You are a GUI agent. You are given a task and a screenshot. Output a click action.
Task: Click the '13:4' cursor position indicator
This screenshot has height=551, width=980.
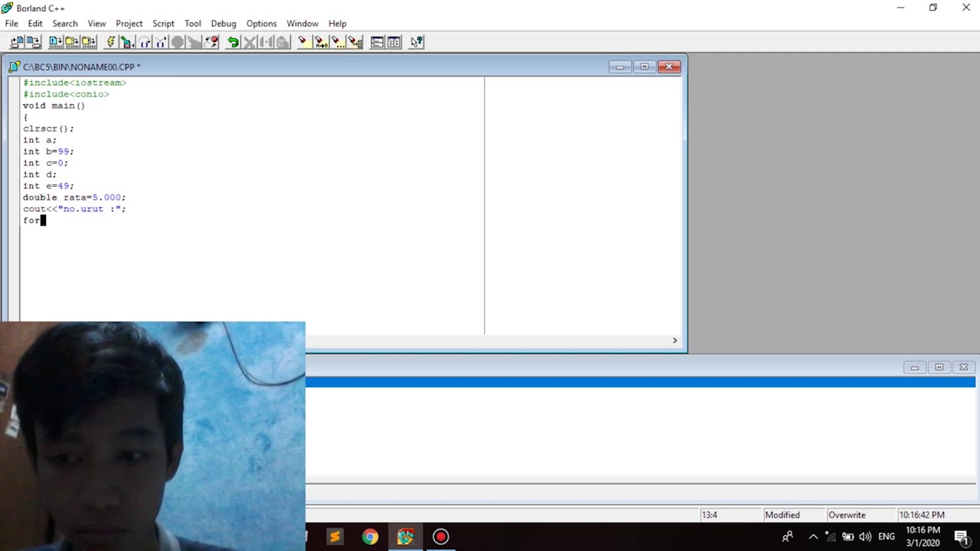coord(709,515)
